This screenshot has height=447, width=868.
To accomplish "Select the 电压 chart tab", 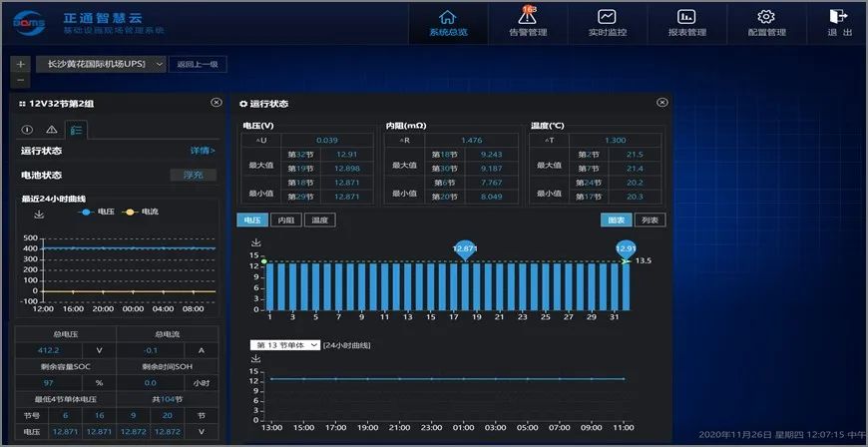I will point(252,220).
